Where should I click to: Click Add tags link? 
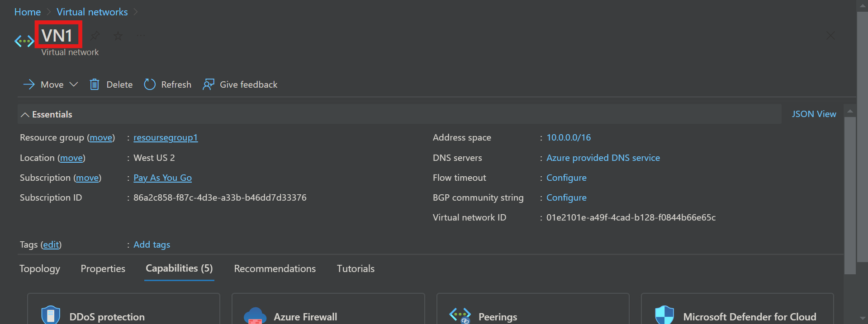(152, 244)
